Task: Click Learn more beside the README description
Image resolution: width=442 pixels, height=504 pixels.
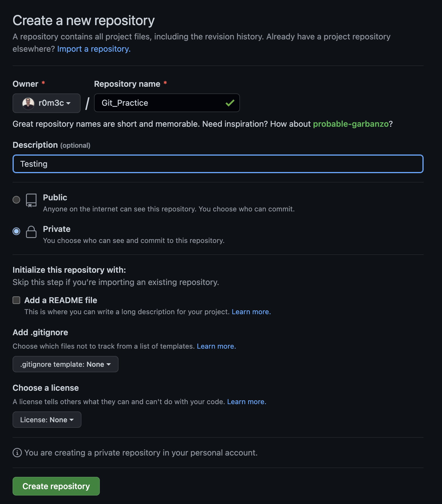Action: 251,312
